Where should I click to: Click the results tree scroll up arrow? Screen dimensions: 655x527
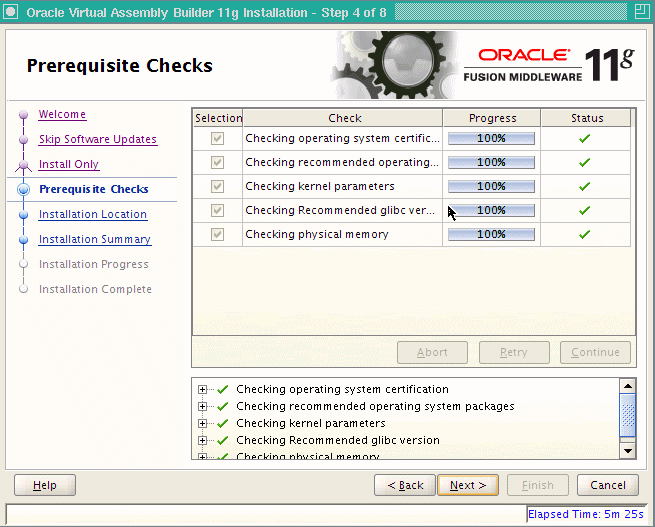click(x=628, y=386)
